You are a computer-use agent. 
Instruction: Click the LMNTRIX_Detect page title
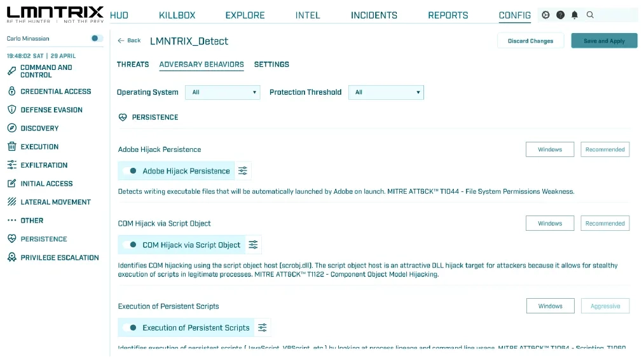189,41
